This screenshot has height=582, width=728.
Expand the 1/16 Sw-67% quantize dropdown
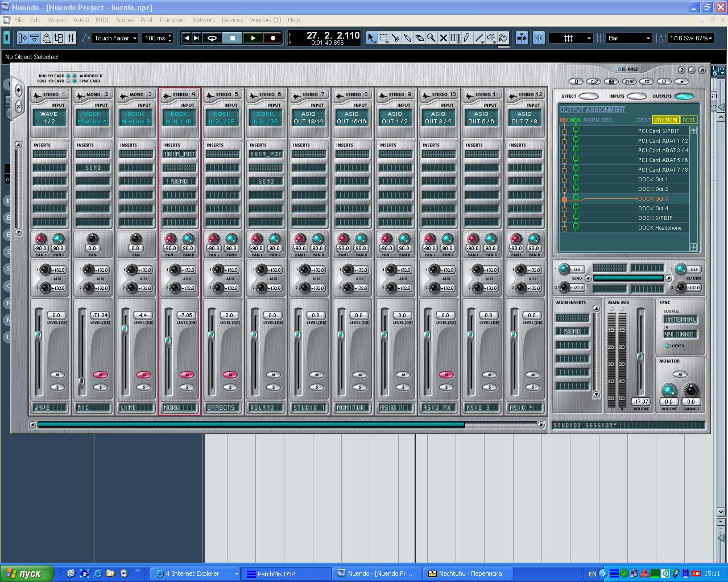tap(690, 38)
